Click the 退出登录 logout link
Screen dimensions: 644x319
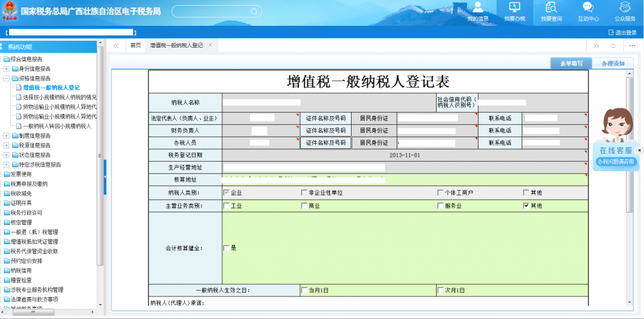(x=621, y=32)
